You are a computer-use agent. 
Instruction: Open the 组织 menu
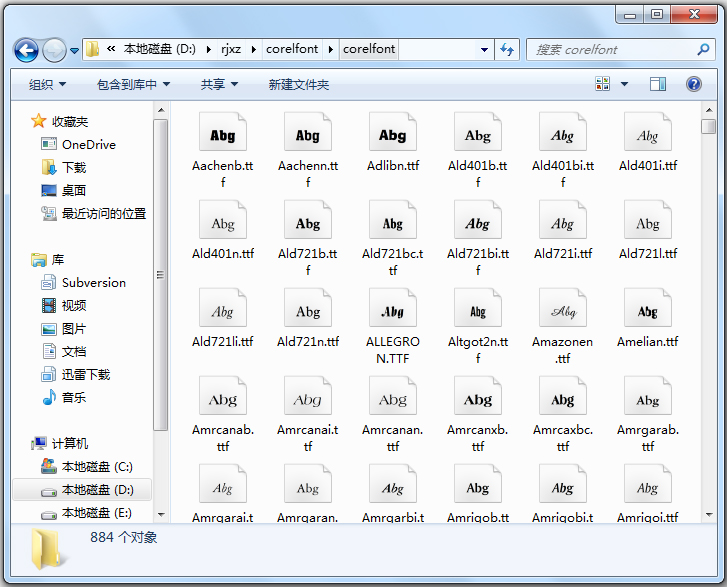pos(47,85)
